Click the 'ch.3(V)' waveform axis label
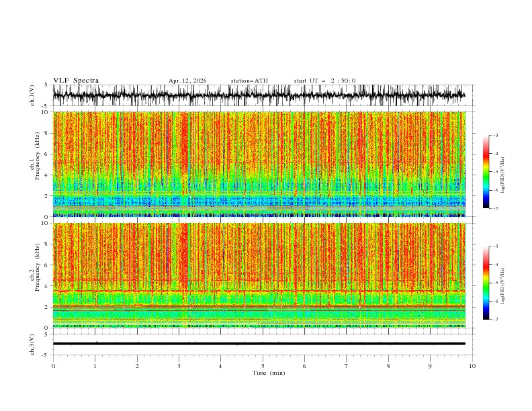The height and width of the screenshot is (411, 532). coord(32,345)
